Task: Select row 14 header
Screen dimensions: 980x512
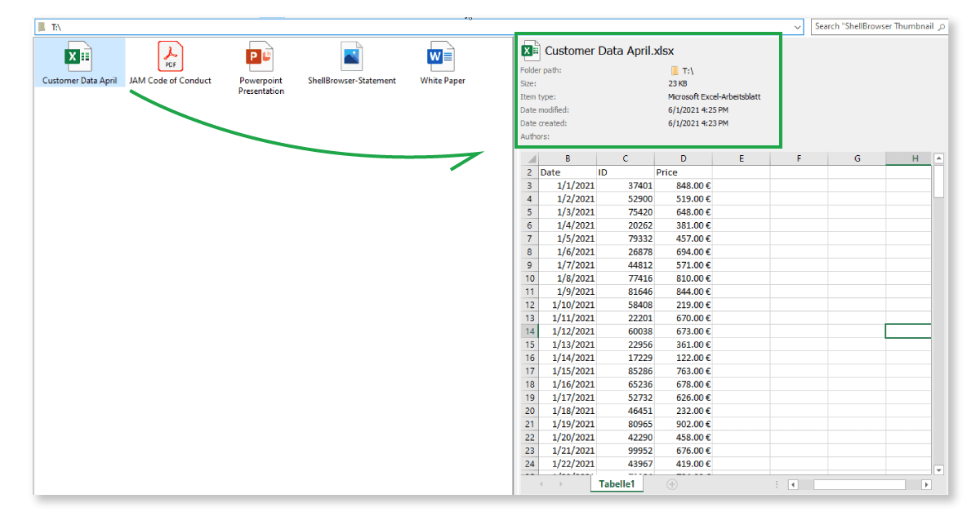Action: point(529,332)
